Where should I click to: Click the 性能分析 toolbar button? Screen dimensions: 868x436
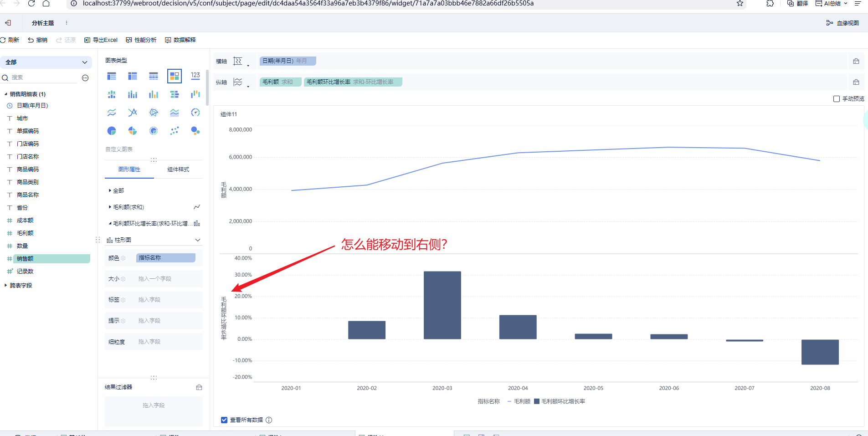[141, 40]
